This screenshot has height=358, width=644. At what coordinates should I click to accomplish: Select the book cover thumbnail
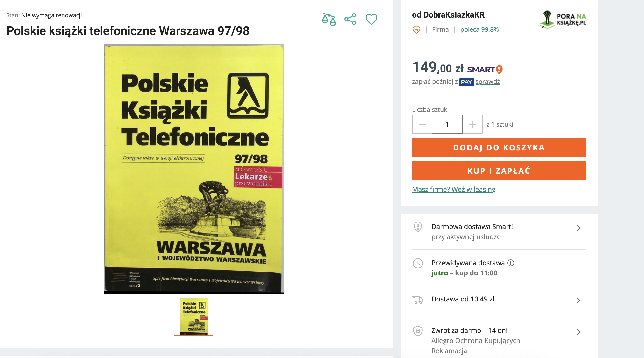(194, 316)
